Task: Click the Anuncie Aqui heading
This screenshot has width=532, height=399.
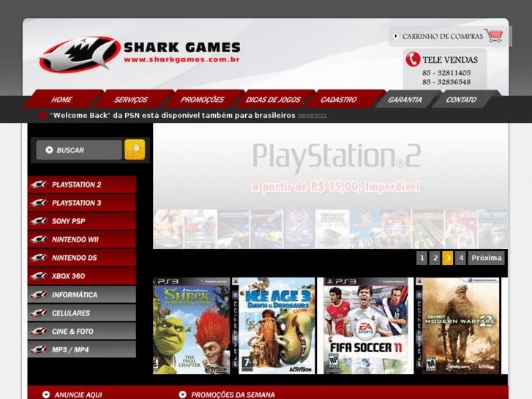Action: [78, 395]
